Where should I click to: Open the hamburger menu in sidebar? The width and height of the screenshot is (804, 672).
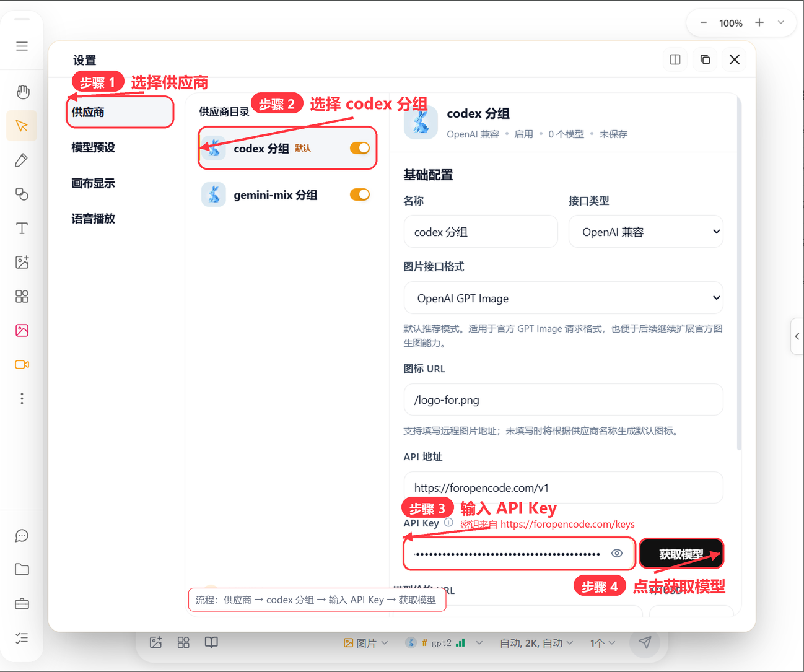pos(22,46)
